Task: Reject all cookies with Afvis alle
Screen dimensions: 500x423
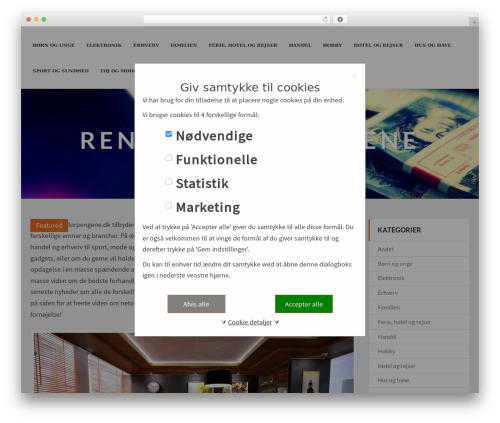Action: tap(196, 304)
